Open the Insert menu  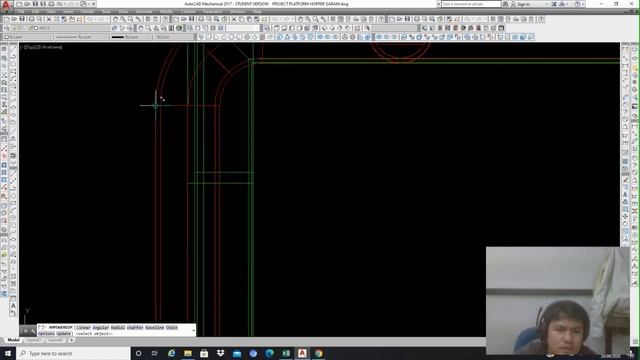click(x=68, y=11)
